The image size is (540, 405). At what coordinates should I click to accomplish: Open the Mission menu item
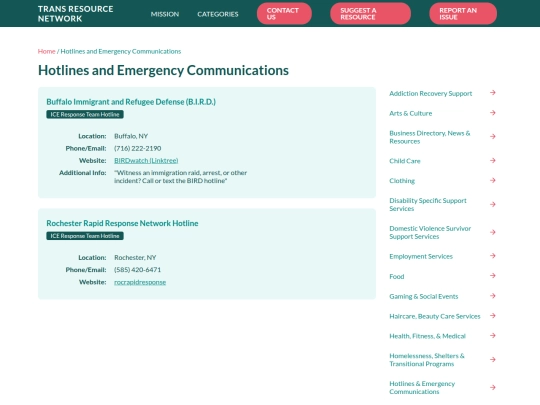pyautogui.click(x=165, y=14)
